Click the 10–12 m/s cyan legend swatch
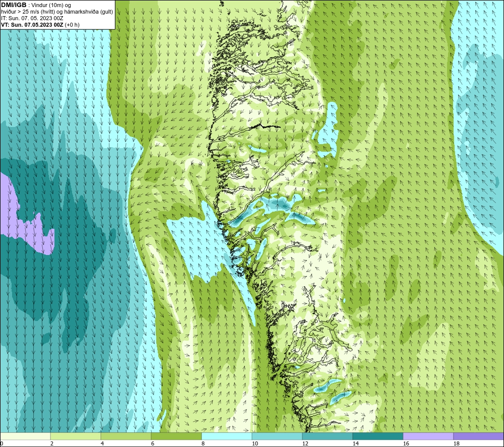Screen dimensions: 504x447 [x=277, y=436]
